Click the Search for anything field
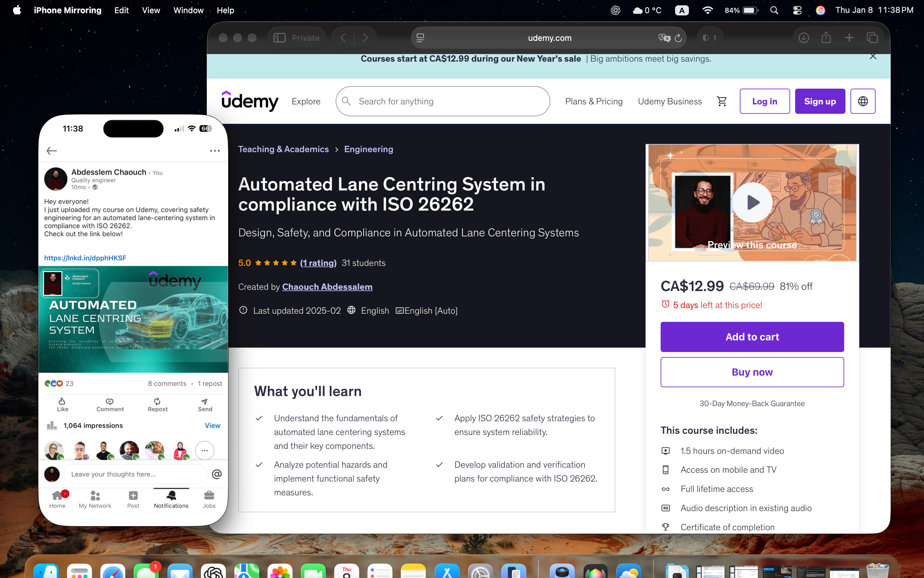The image size is (924, 578). (443, 101)
